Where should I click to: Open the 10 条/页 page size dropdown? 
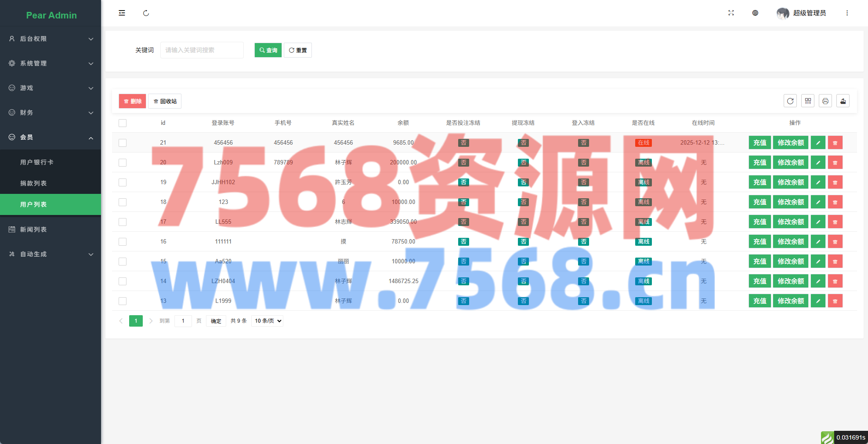268,321
